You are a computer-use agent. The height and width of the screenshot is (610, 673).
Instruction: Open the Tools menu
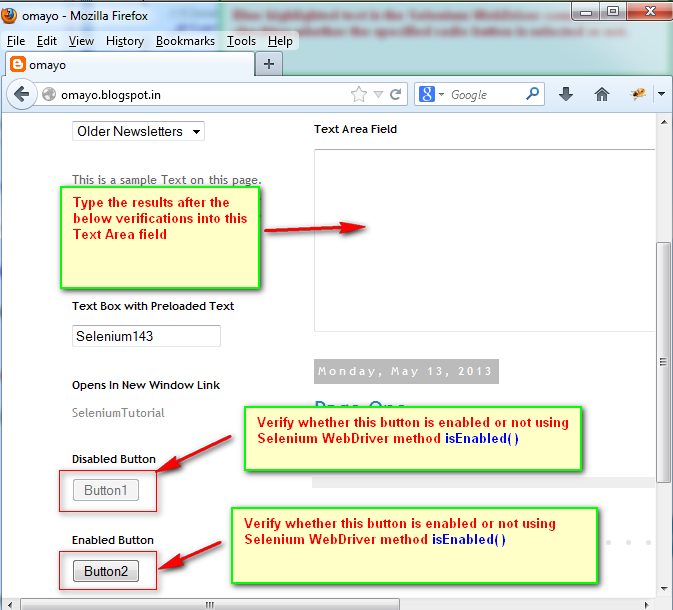241,41
